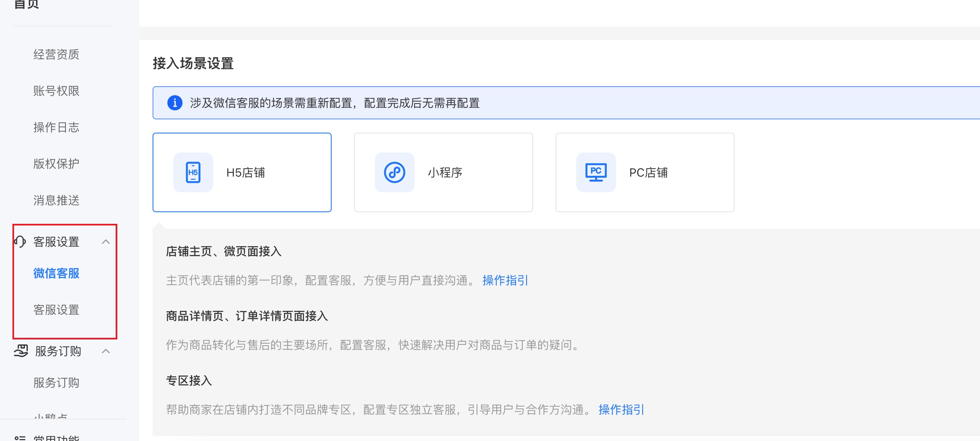Open 操作指引 link for 专区接入
980x441 pixels.
point(621,410)
